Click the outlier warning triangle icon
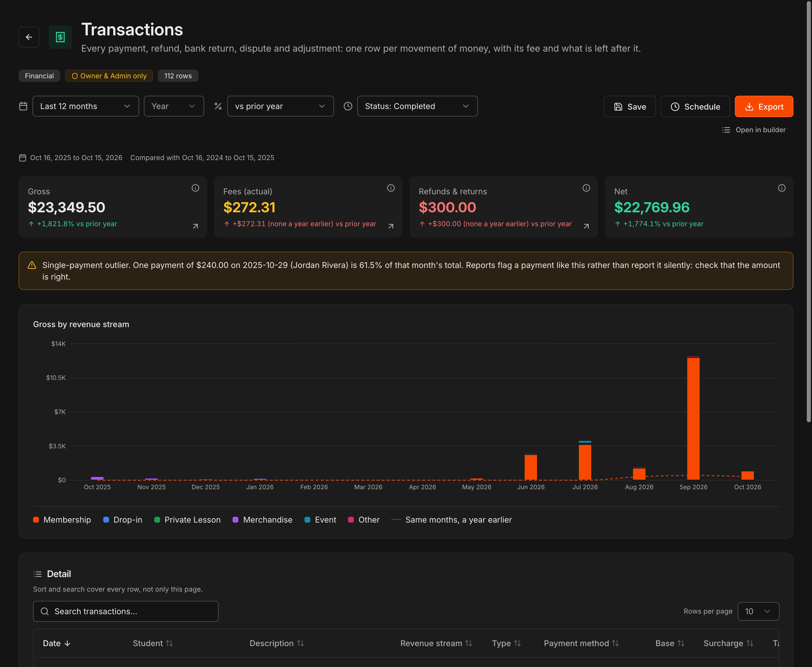The image size is (812, 667). (x=32, y=265)
